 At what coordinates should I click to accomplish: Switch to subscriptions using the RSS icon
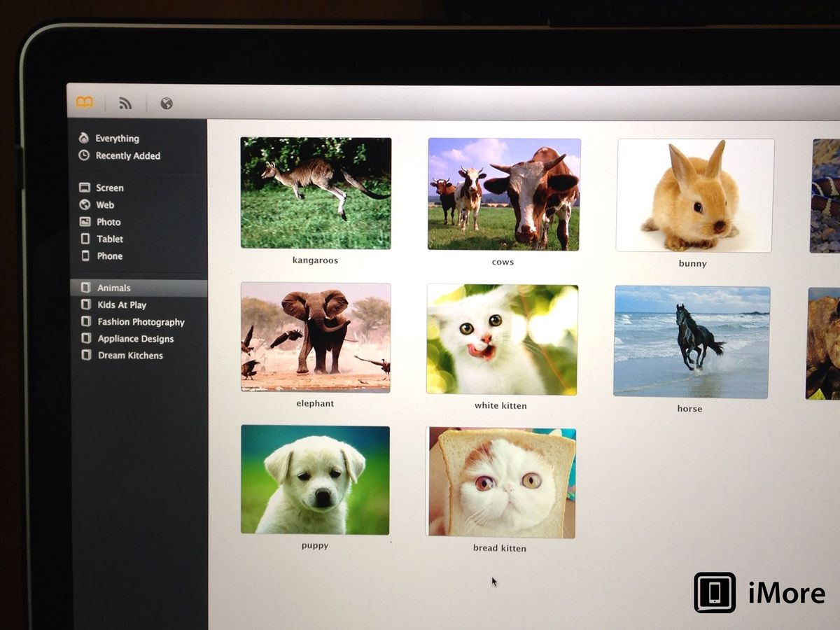[x=126, y=102]
